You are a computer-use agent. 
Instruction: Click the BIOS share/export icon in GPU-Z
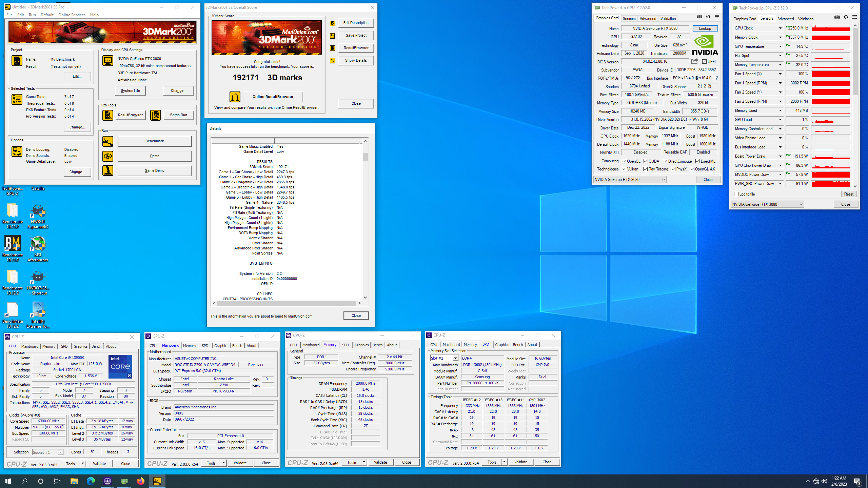coord(694,61)
